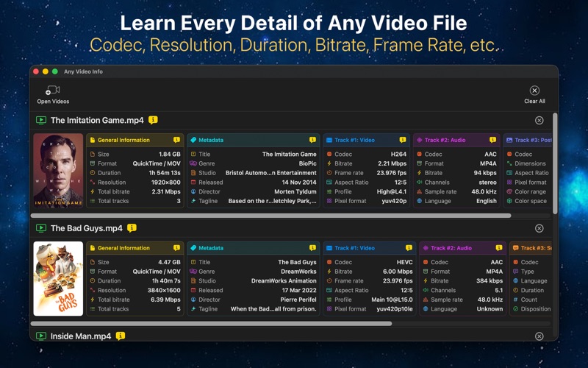The image size is (588, 368).
Task: Select the HEVC codec value
Action: 405,262
